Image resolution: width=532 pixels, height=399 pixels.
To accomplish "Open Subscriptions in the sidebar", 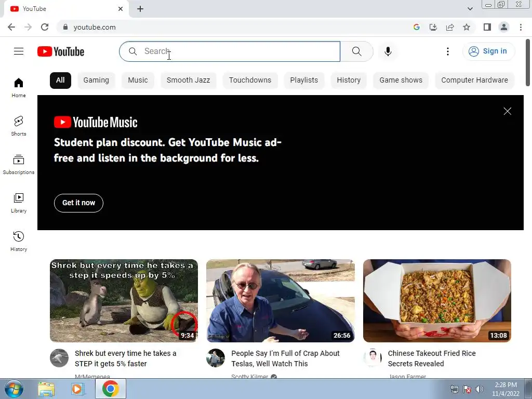I will point(19,165).
